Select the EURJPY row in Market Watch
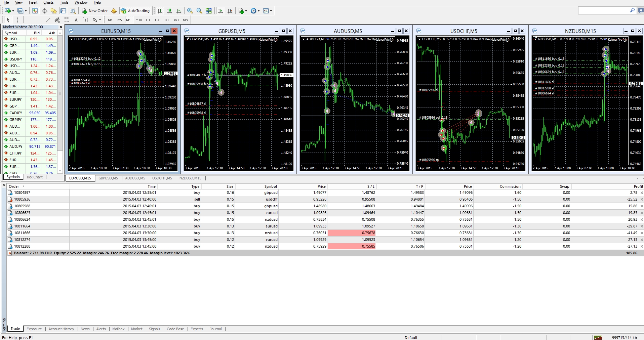The width and height of the screenshot is (644, 340). pyautogui.click(x=30, y=99)
